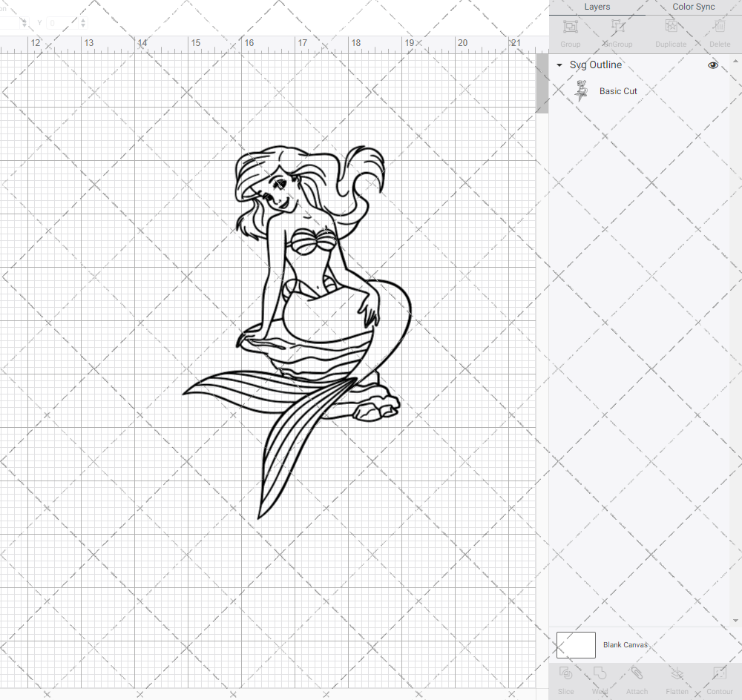Hide the Svg Outline layer

coord(712,65)
